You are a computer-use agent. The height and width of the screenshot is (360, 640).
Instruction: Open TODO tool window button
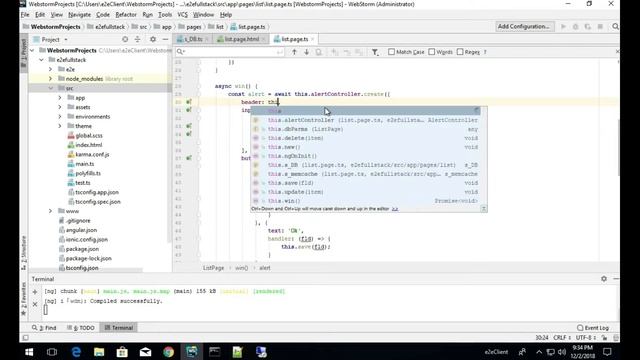point(80,327)
